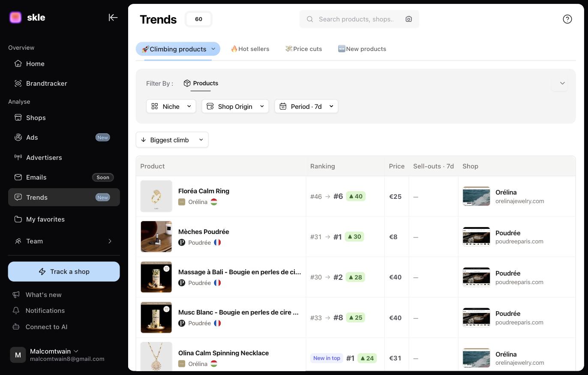Click the What's new megaphone icon
The width and height of the screenshot is (588, 375).
[16, 294]
